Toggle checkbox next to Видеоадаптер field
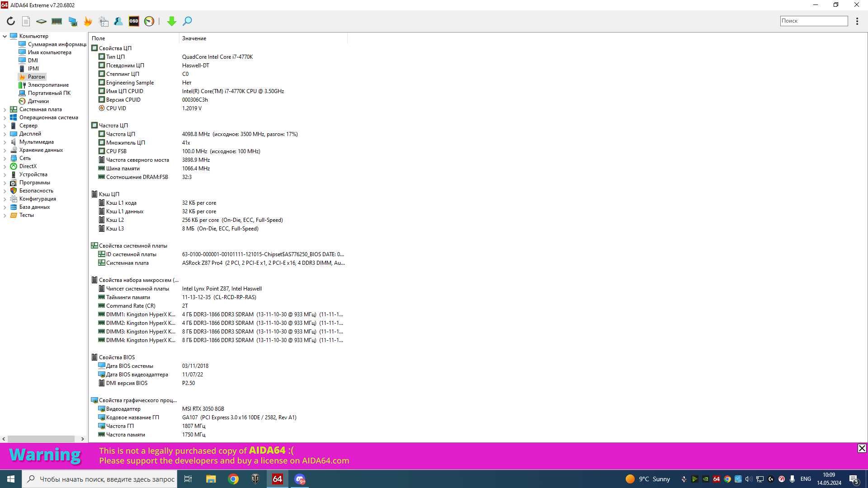Image resolution: width=868 pixels, height=488 pixels. pos(101,409)
